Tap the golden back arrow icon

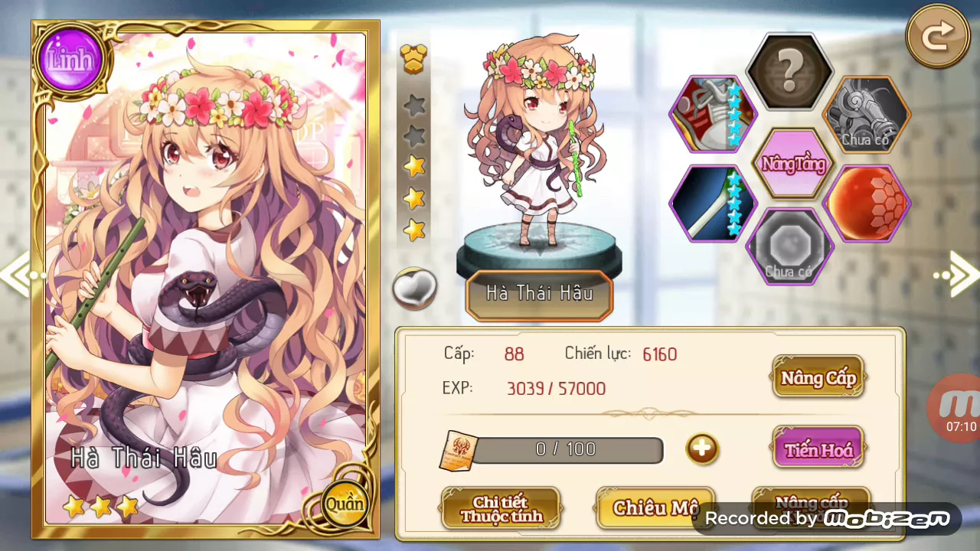point(937,36)
